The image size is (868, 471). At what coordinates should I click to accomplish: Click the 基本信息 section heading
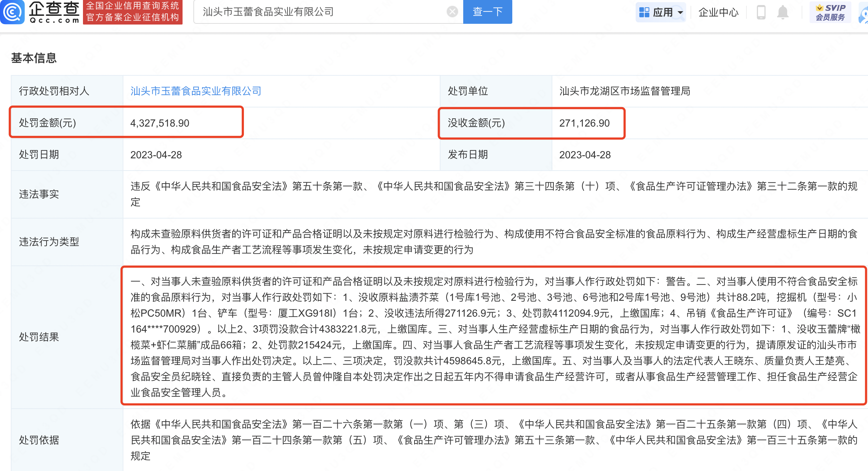coord(34,58)
